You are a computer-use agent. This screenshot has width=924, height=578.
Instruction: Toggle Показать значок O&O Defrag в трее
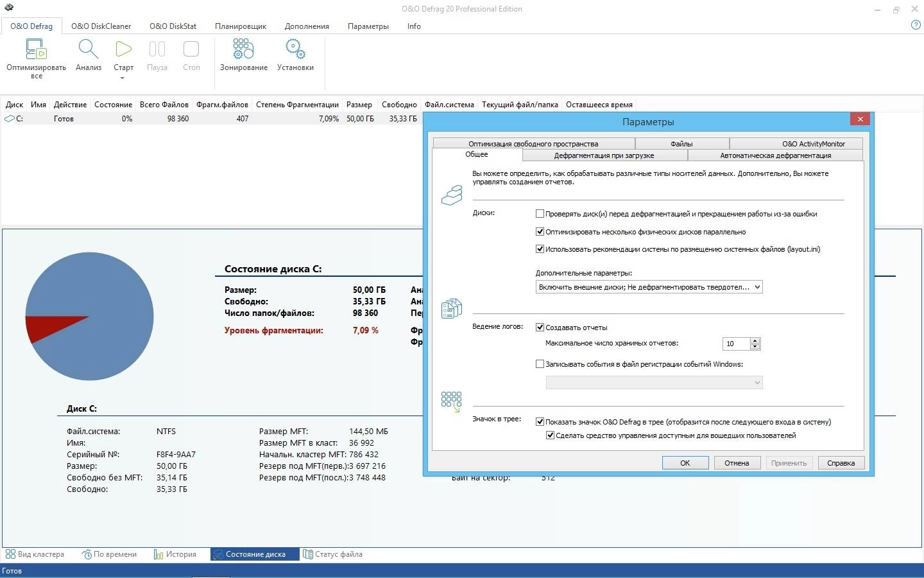[540, 422]
